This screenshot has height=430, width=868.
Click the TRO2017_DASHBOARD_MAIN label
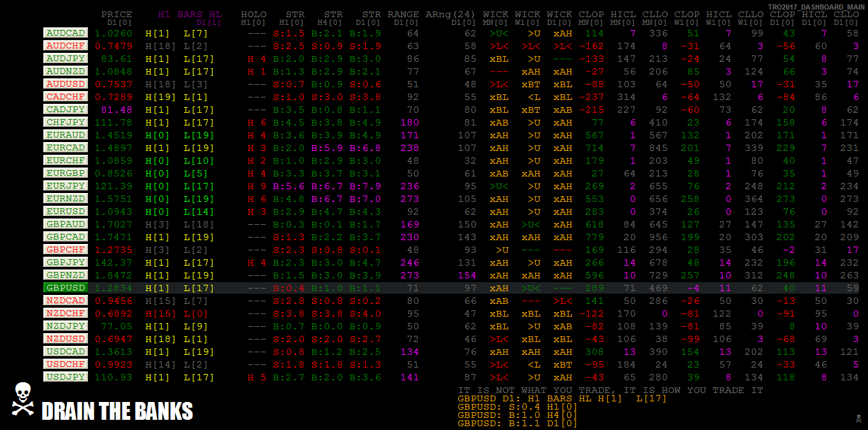816,6
